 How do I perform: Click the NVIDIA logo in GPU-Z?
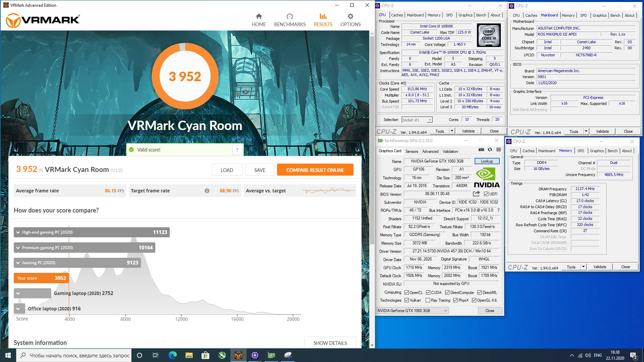pos(487,178)
